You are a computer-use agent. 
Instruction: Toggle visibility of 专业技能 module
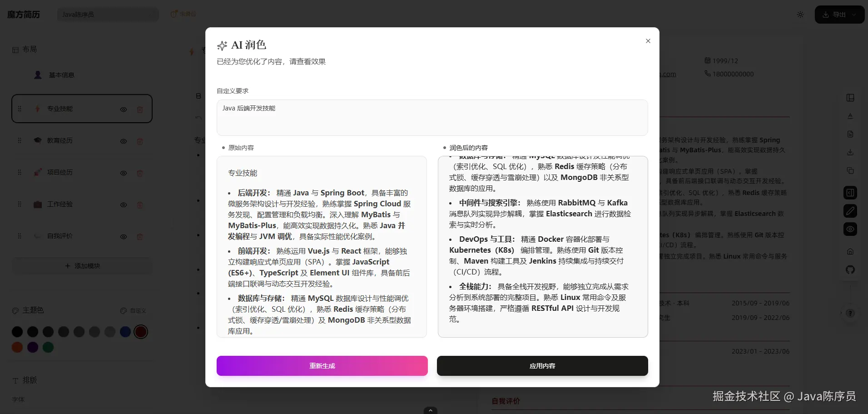pyautogui.click(x=124, y=110)
